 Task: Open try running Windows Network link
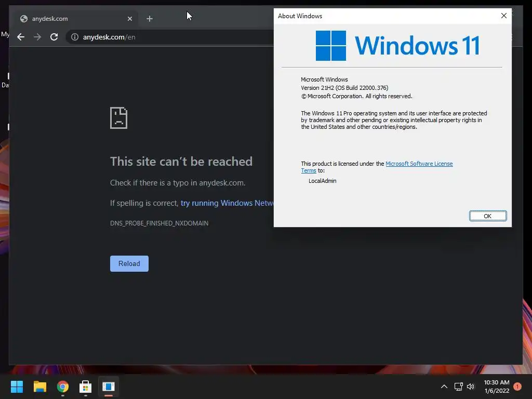[x=227, y=203]
